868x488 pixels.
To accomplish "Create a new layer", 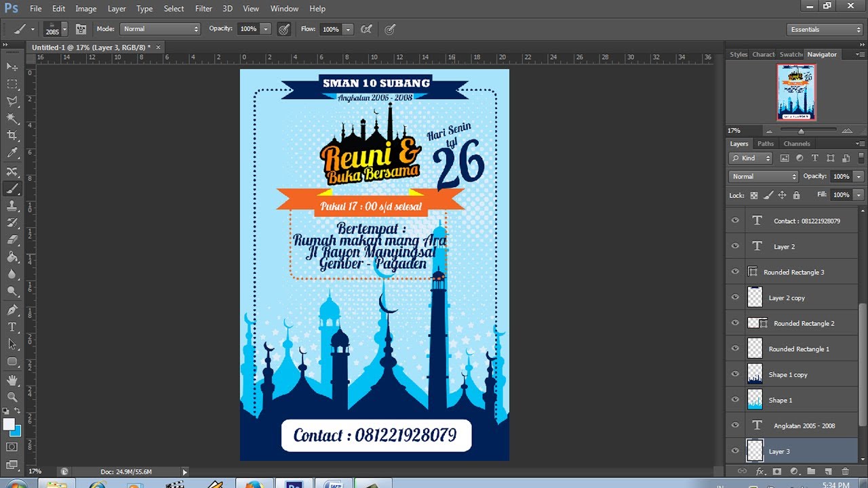I will 828,471.
